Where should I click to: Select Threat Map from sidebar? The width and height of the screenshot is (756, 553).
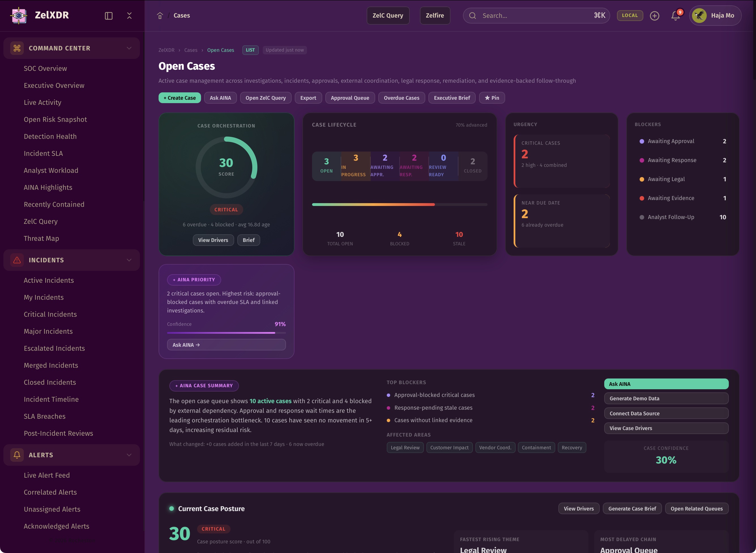[41, 238]
